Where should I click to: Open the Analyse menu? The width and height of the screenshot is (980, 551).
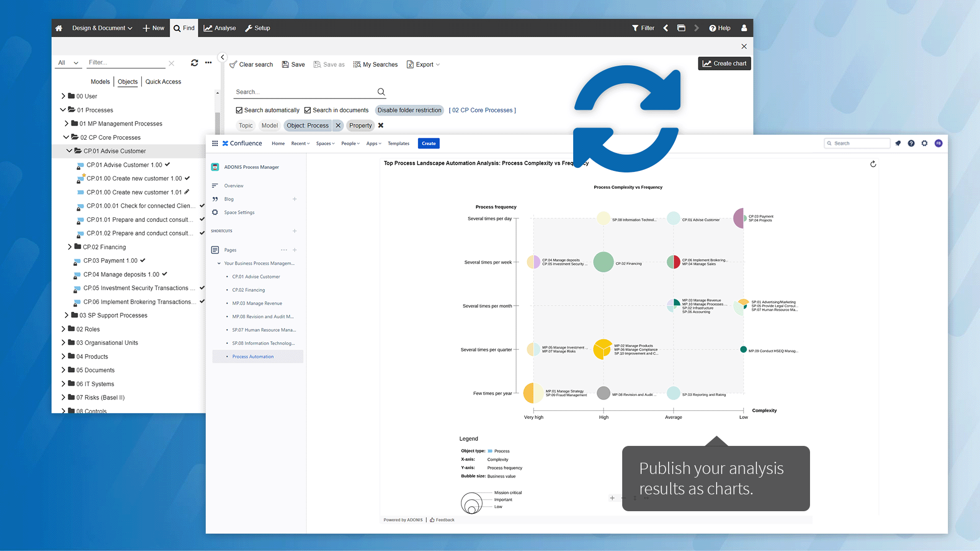[x=219, y=28]
